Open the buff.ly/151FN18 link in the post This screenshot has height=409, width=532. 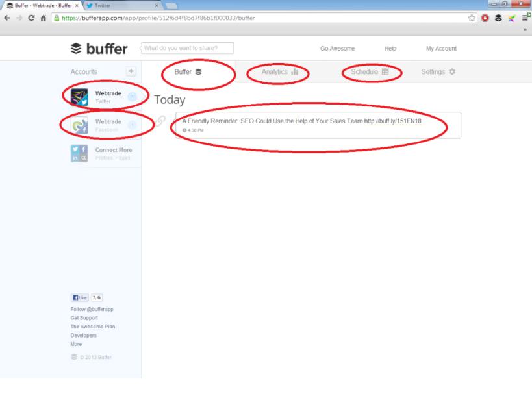point(392,121)
